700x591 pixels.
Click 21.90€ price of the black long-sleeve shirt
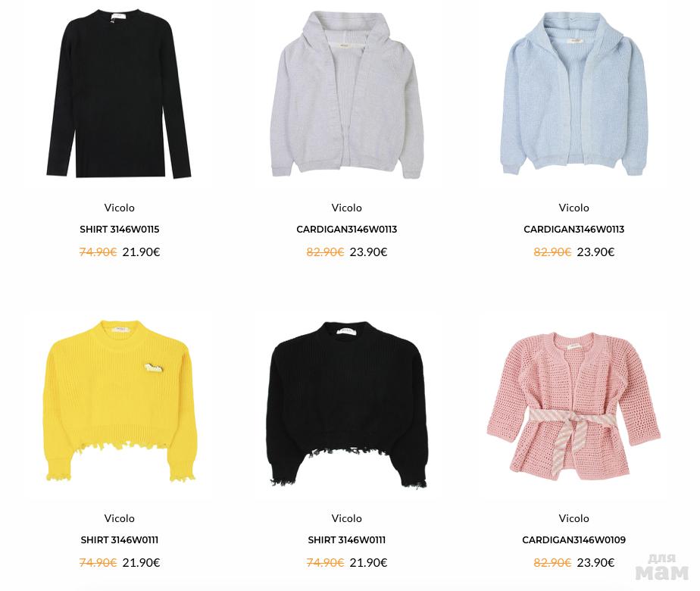141,252
